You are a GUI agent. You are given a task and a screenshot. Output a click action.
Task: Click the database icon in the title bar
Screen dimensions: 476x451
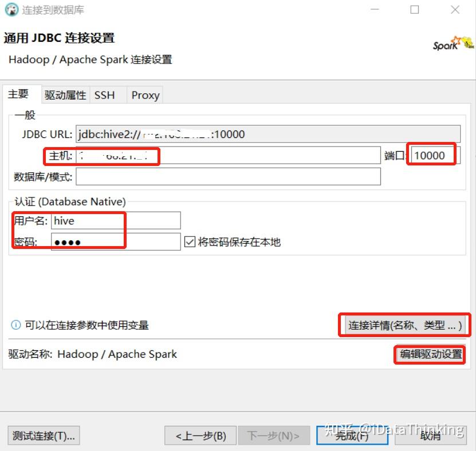click(10, 10)
